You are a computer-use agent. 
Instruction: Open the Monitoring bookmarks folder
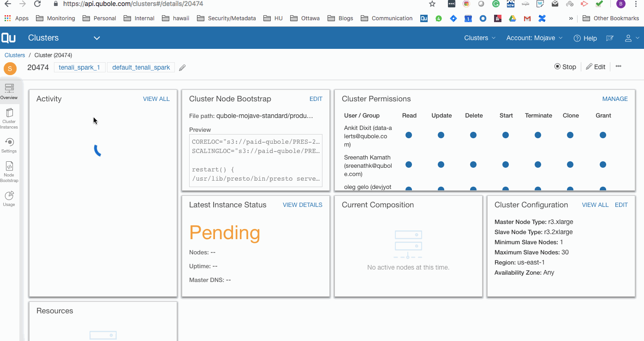click(55, 18)
